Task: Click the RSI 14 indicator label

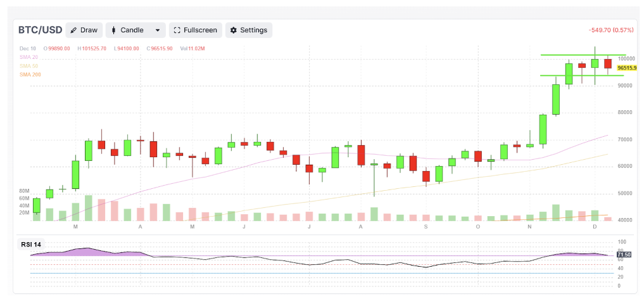Action: pos(31,244)
